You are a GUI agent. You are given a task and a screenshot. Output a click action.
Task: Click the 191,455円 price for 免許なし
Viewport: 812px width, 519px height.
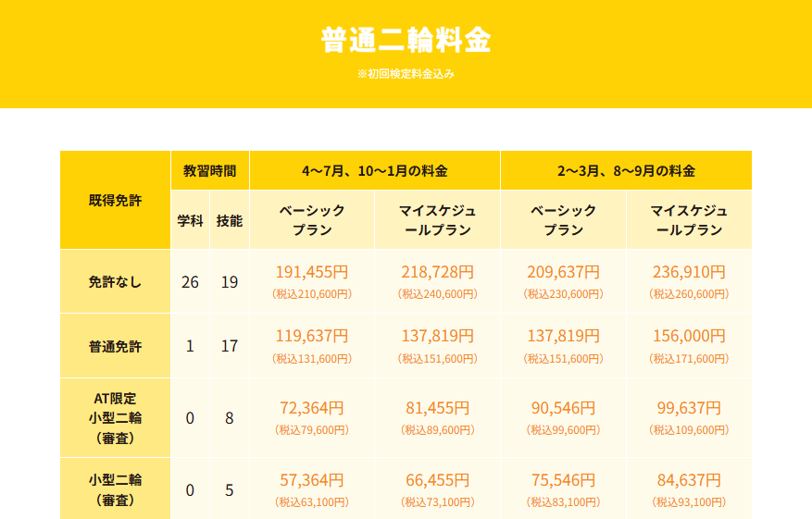click(x=312, y=273)
